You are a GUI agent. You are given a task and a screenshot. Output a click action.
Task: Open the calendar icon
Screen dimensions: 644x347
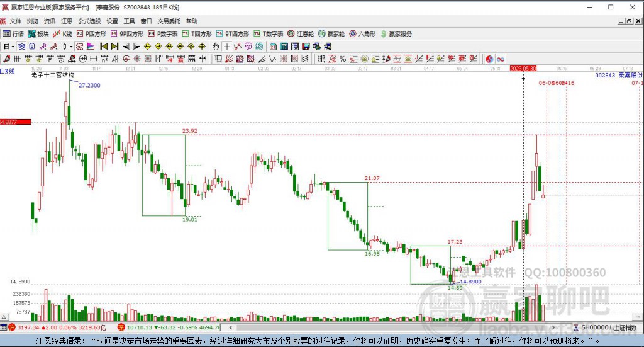coord(273,47)
